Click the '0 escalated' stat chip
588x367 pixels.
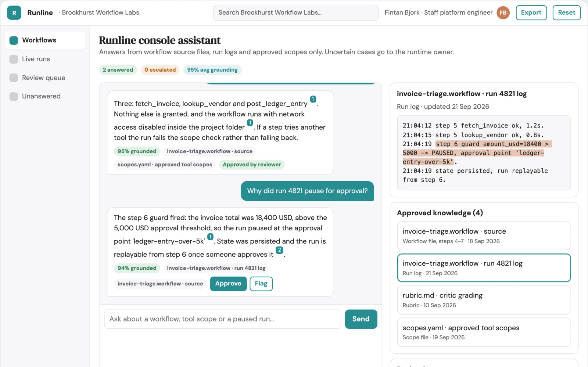click(x=160, y=70)
